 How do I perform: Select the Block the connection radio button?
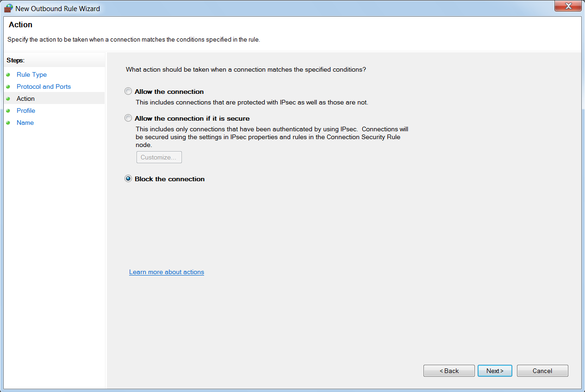128,179
